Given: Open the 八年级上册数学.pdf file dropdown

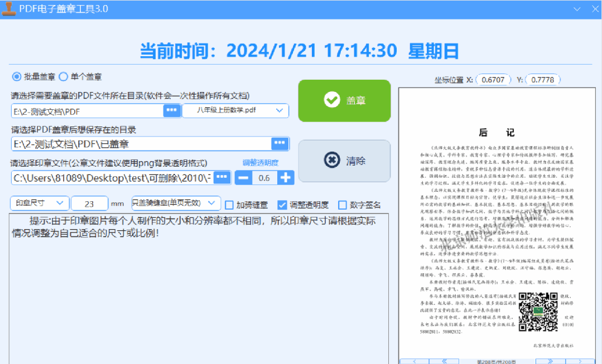Looking at the screenshot, I should tap(235, 110).
